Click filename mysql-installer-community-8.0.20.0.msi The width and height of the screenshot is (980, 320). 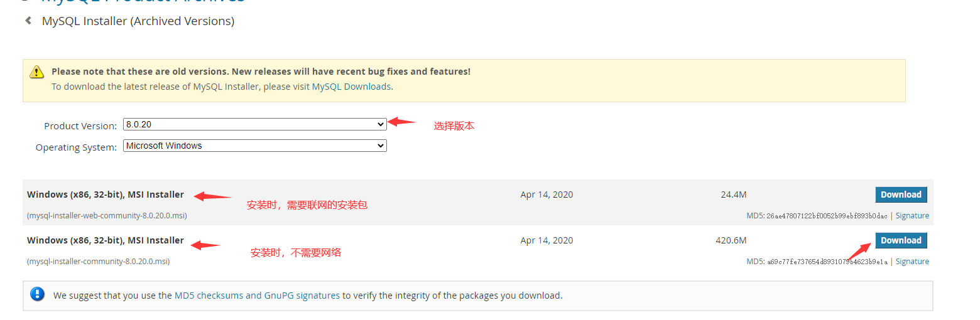click(99, 262)
